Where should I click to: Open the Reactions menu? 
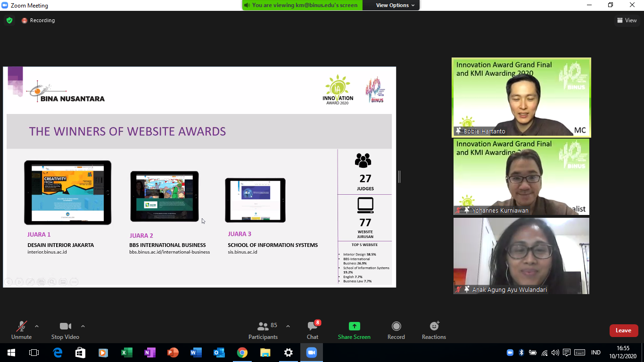click(434, 330)
